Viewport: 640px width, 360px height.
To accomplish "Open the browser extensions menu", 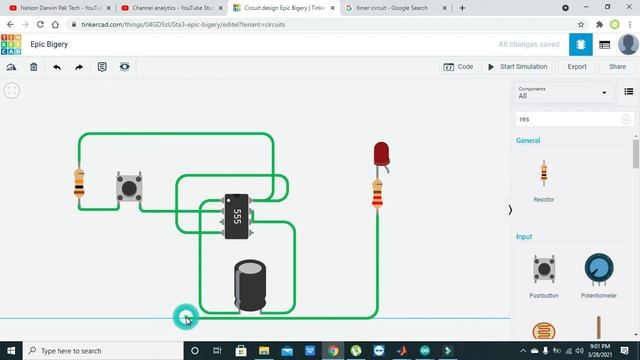I will tap(599, 24).
